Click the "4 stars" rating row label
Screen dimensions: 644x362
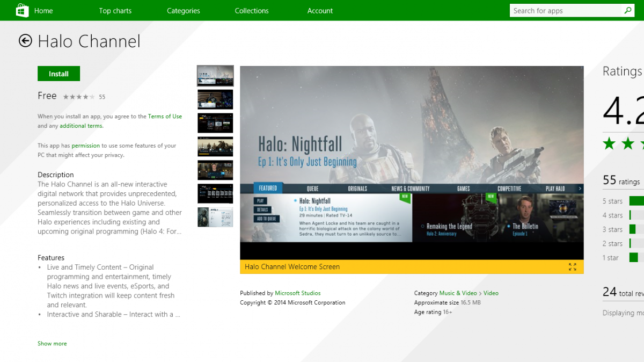612,215
